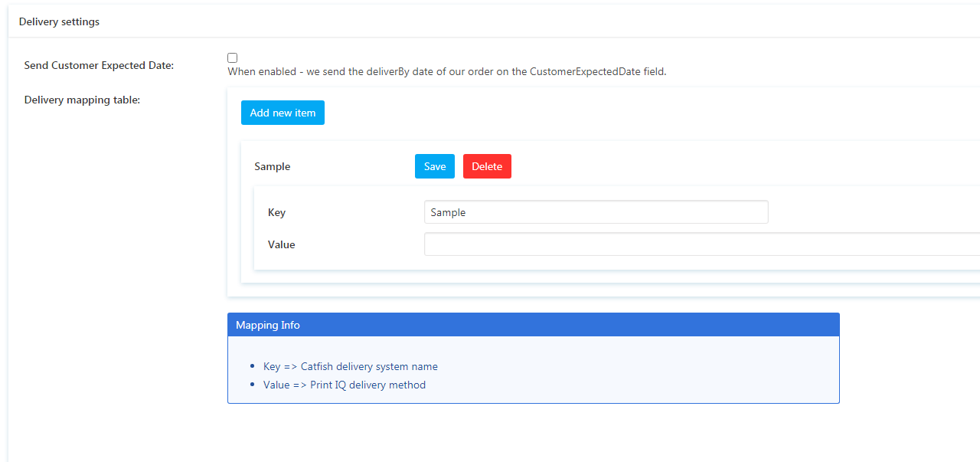Click the Catfish delivery system name text
The image size is (980, 462).
[369, 366]
